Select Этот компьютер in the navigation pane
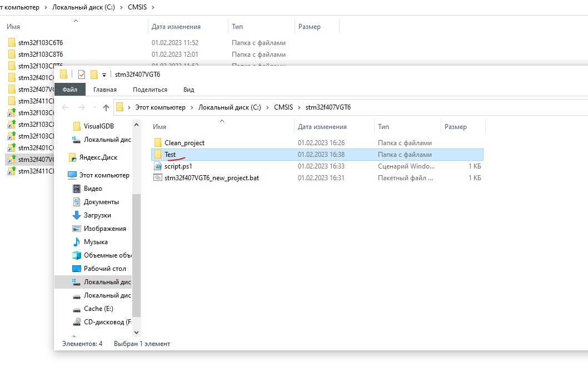 (x=104, y=175)
